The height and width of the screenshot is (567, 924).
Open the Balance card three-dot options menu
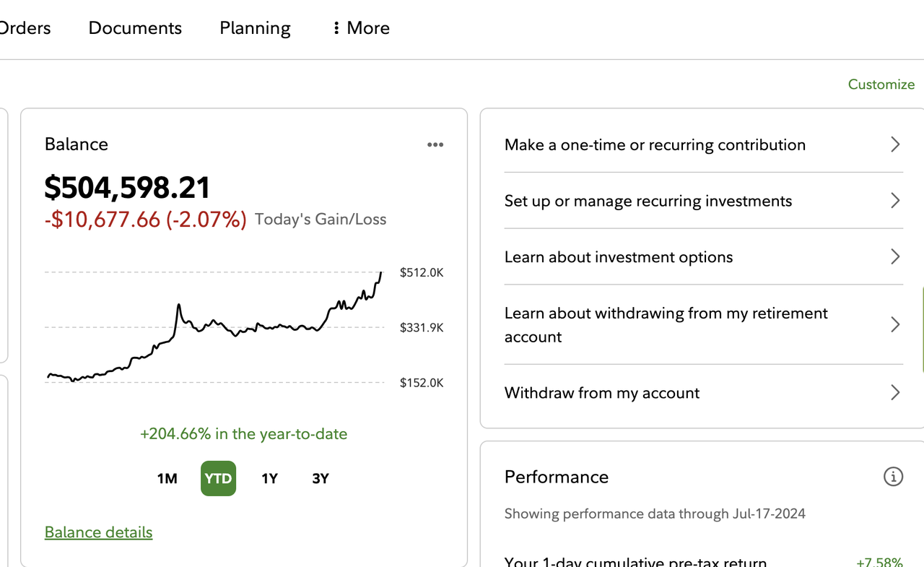tap(435, 144)
